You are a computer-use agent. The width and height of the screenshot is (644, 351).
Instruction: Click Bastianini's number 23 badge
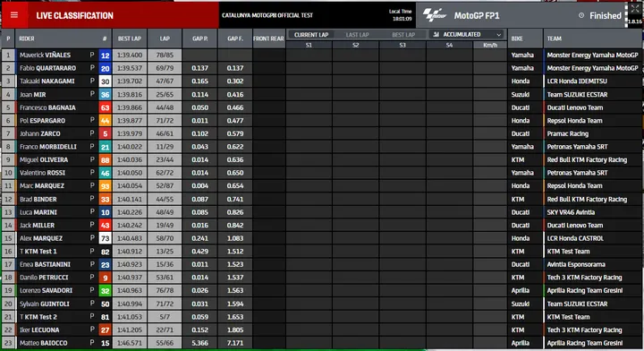tap(106, 265)
